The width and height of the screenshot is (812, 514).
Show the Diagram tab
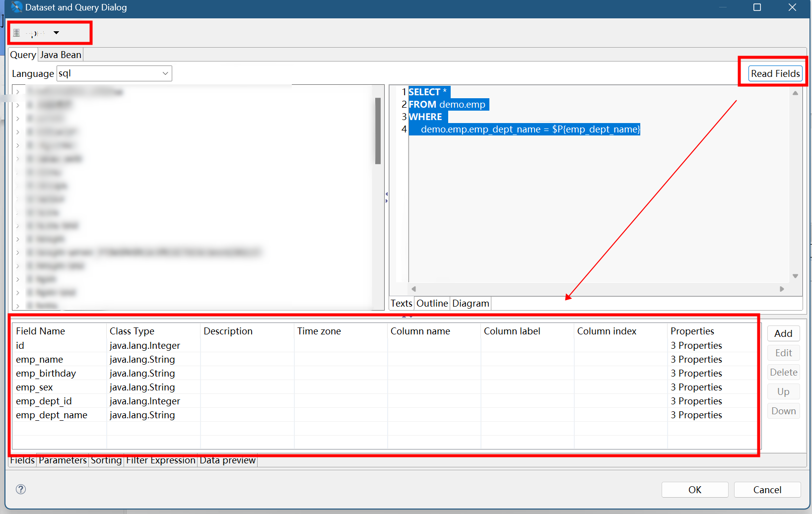click(x=471, y=303)
